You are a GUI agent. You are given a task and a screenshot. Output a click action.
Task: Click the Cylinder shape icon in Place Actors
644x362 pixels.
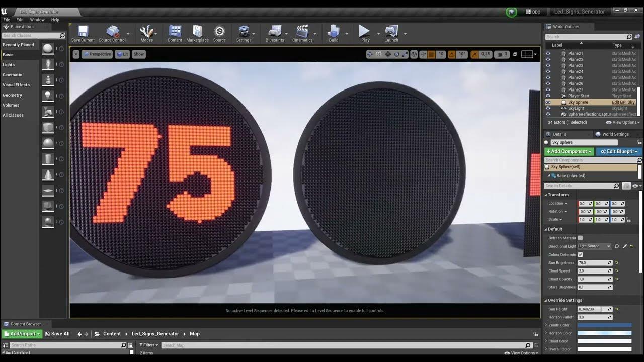(x=48, y=159)
